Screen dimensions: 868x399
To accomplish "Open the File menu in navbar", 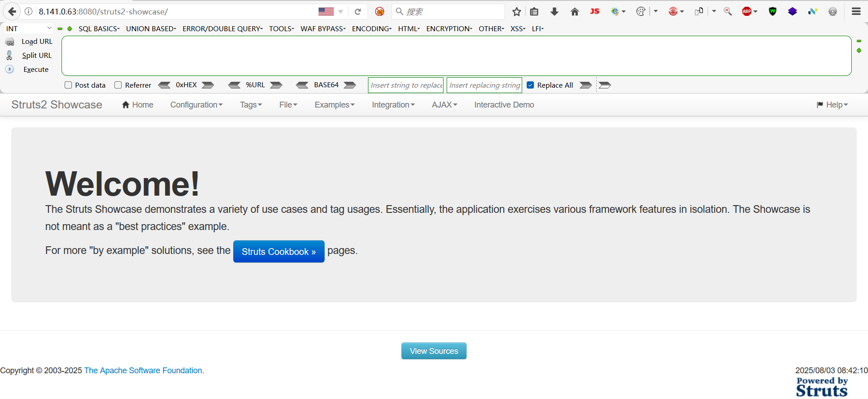I will 288,105.
